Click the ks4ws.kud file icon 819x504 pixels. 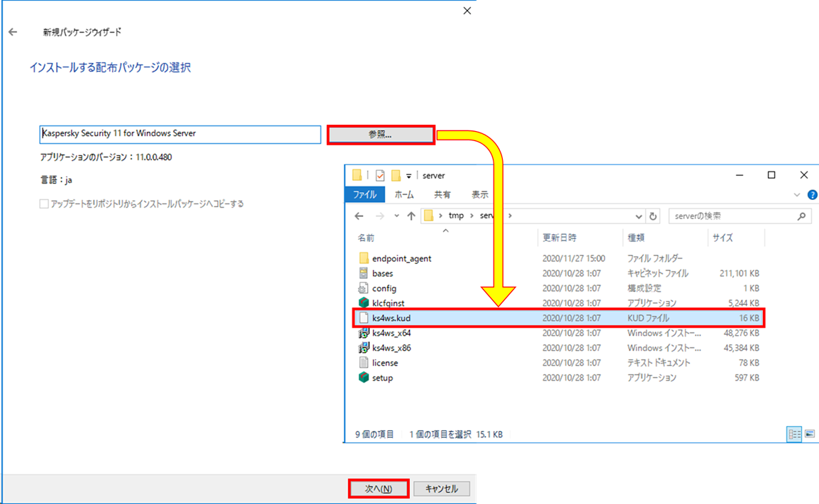click(x=364, y=318)
